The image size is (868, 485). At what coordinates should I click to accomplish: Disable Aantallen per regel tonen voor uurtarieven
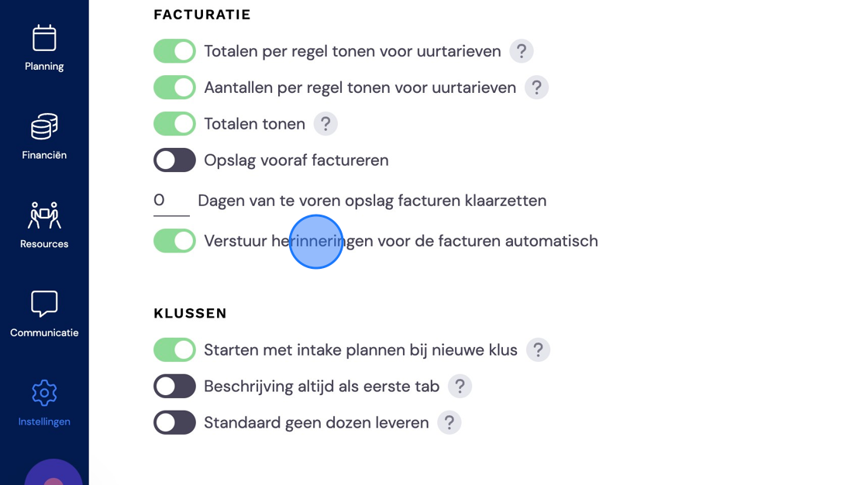[x=174, y=88]
